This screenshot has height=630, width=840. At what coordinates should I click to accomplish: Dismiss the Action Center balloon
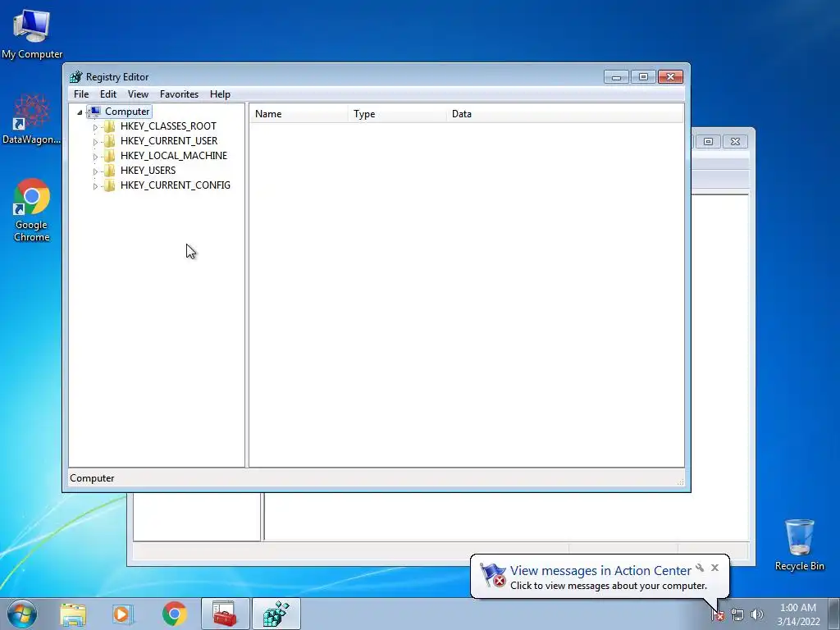714,568
